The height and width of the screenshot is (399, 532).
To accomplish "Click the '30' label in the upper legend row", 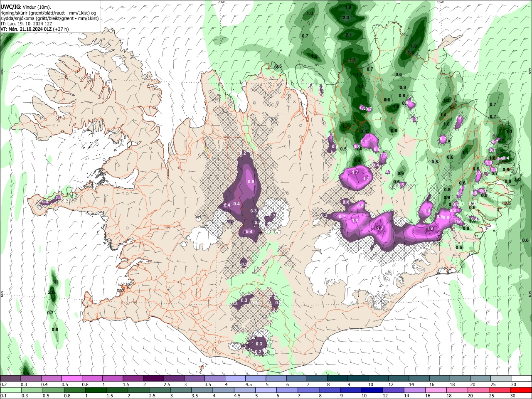I will coord(514,384).
